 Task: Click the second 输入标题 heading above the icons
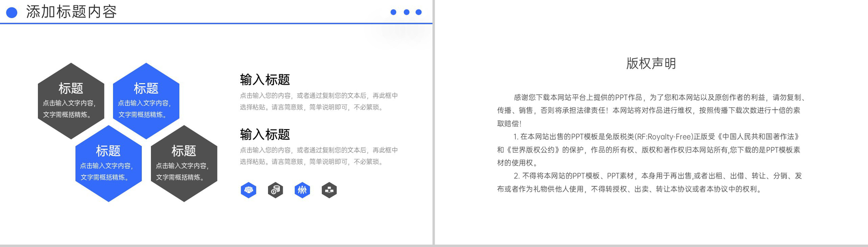(265, 135)
